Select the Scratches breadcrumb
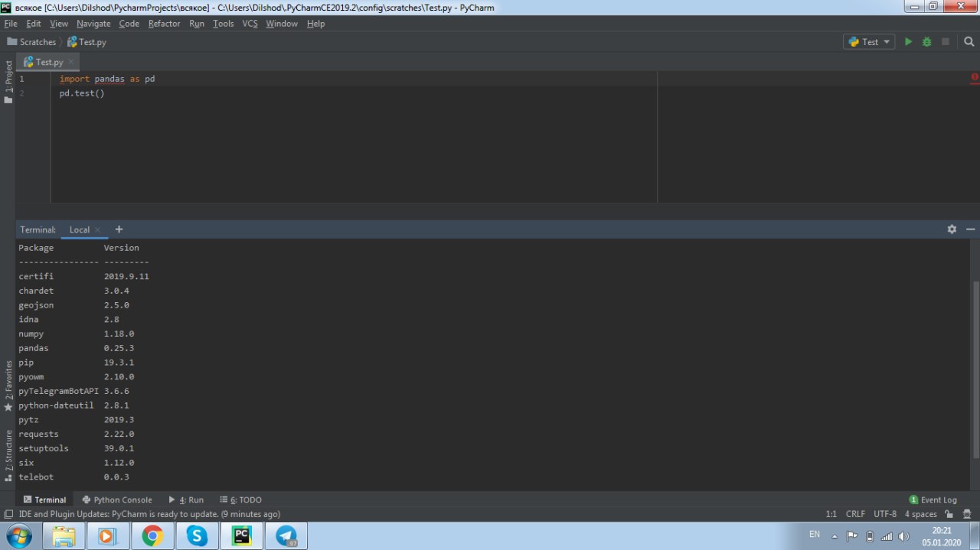The image size is (980, 550). point(31,42)
